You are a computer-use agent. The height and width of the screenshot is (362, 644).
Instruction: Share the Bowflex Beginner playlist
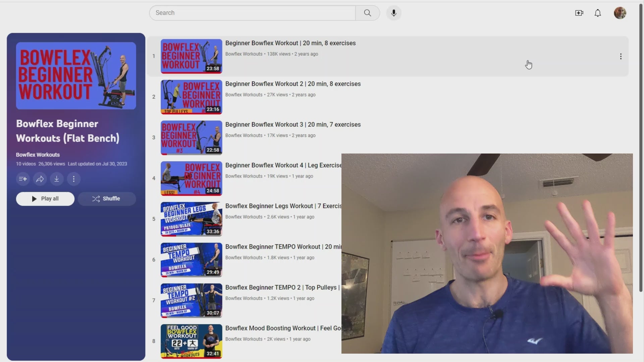[40, 179]
